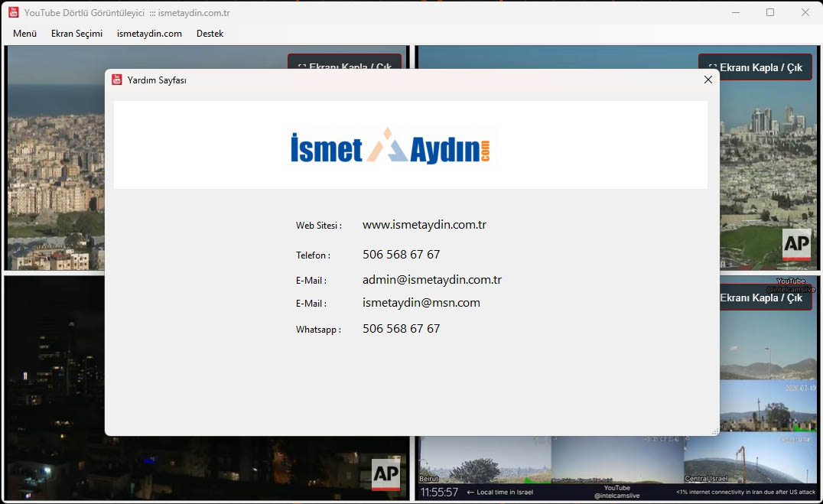This screenshot has height=504, width=823.
Task: Maximize the YouTube Dörtlü Görüntüleyici window
Action: (770, 13)
